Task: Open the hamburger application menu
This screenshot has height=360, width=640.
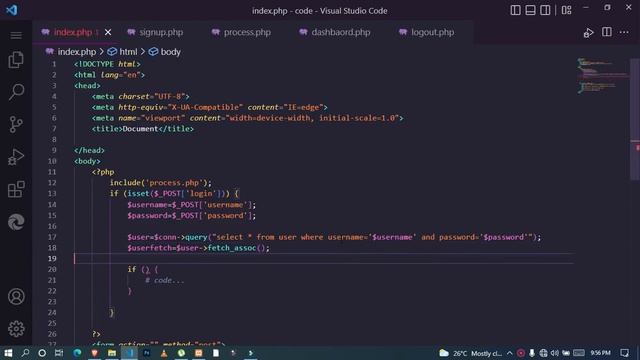Action: coord(16,36)
